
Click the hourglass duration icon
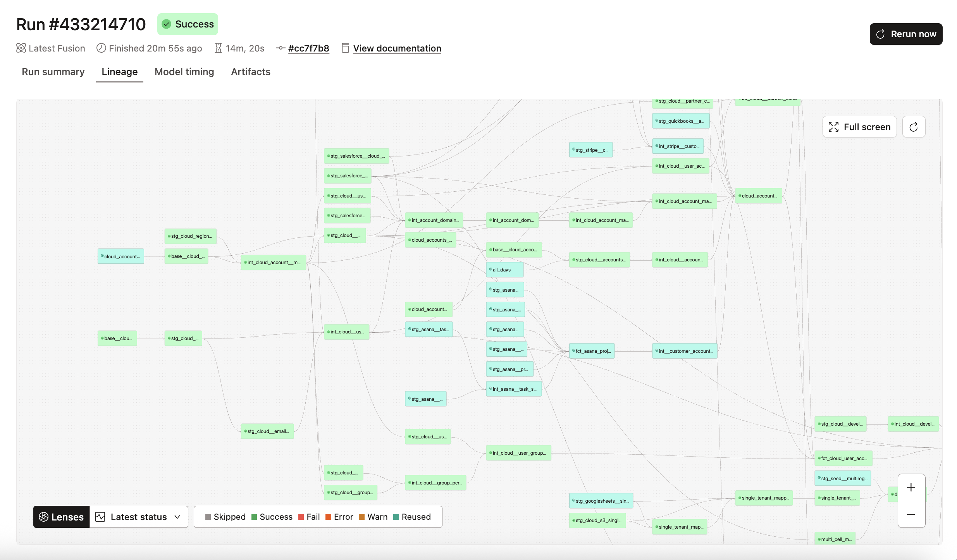[x=218, y=48]
